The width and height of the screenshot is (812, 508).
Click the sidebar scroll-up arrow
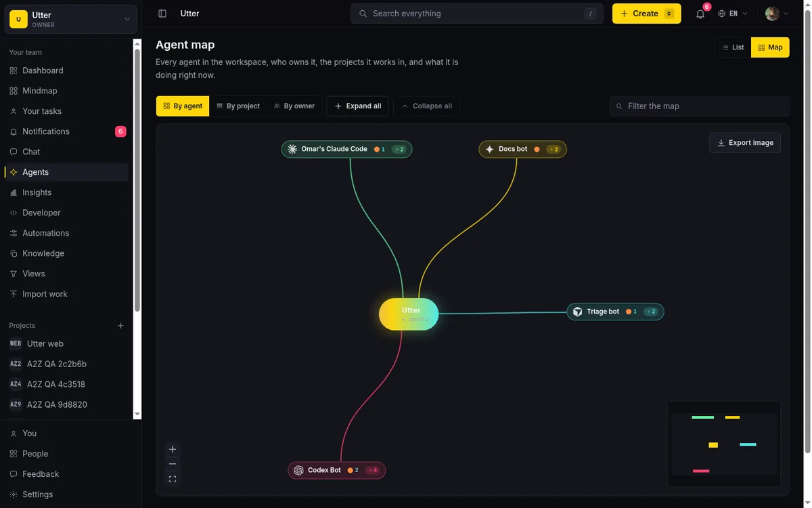137,44
